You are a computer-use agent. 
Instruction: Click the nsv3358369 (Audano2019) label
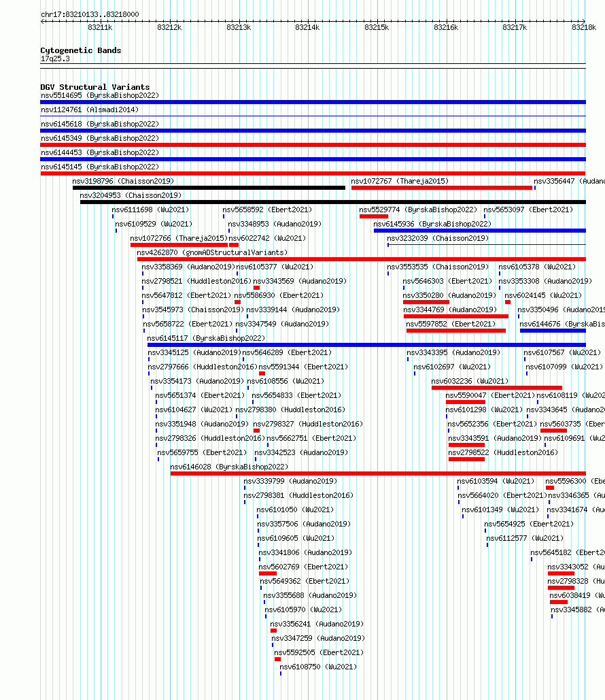point(188,267)
